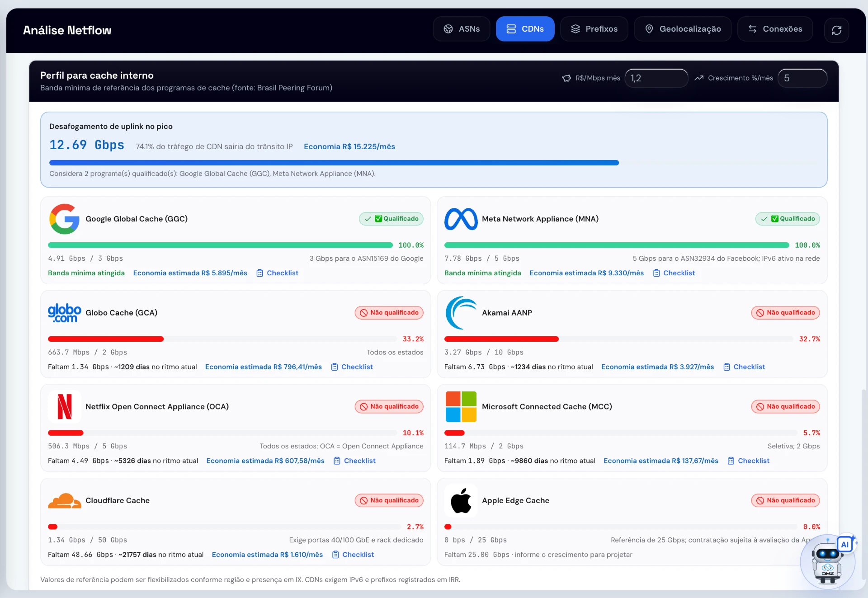Click the refresh icon button

(x=836, y=30)
